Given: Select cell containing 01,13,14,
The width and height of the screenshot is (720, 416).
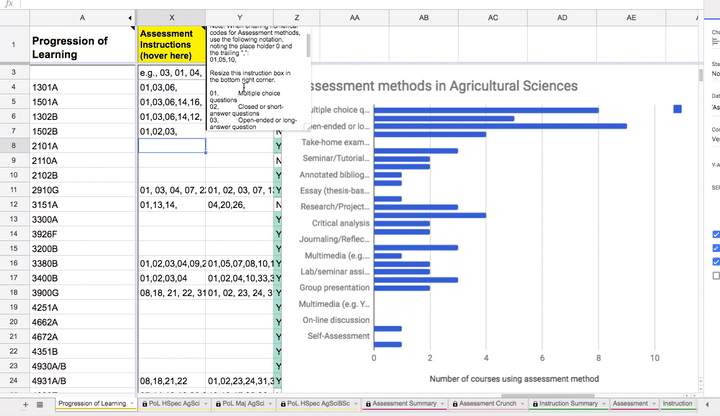Looking at the screenshot, I should point(172,205).
